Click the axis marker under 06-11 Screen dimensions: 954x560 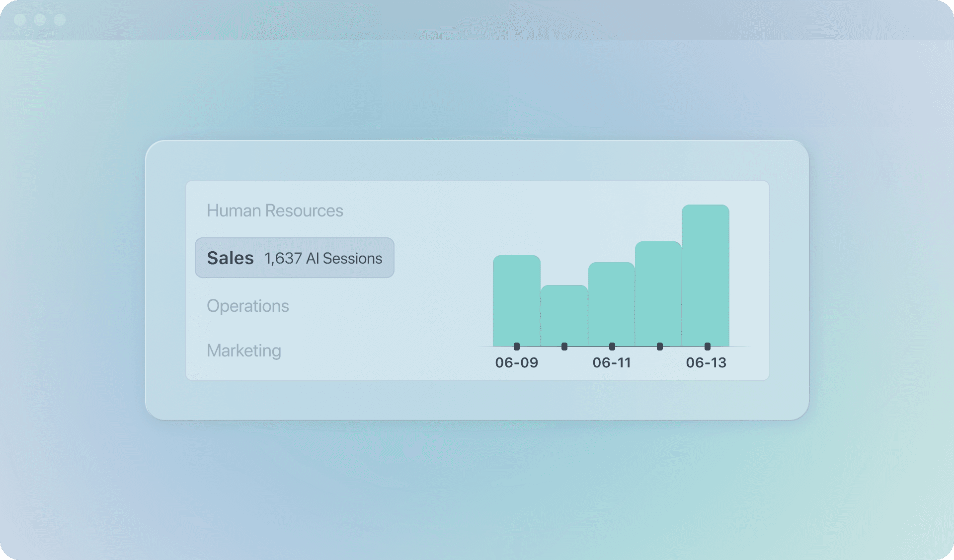click(x=612, y=347)
